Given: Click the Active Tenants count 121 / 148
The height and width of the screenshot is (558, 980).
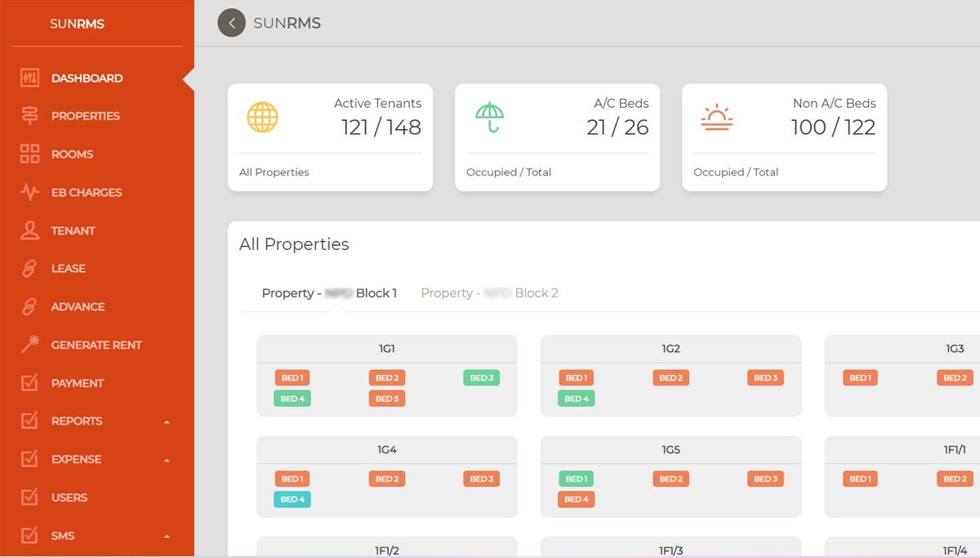Looking at the screenshot, I should (x=381, y=127).
